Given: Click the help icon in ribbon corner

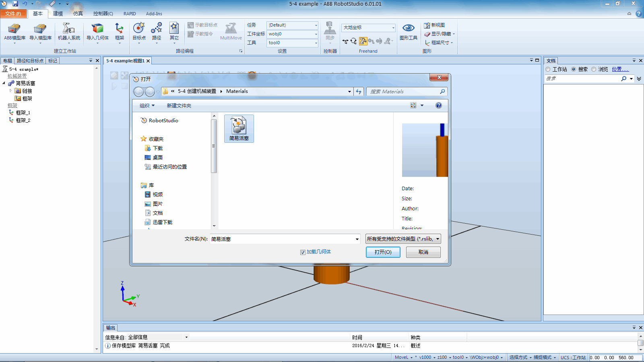Looking at the screenshot, I should (x=638, y=14).
